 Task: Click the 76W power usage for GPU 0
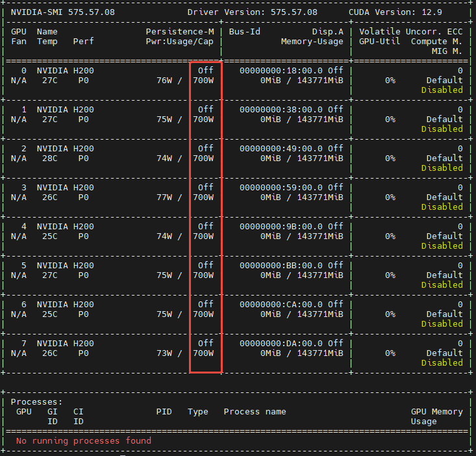pos(164,81)
